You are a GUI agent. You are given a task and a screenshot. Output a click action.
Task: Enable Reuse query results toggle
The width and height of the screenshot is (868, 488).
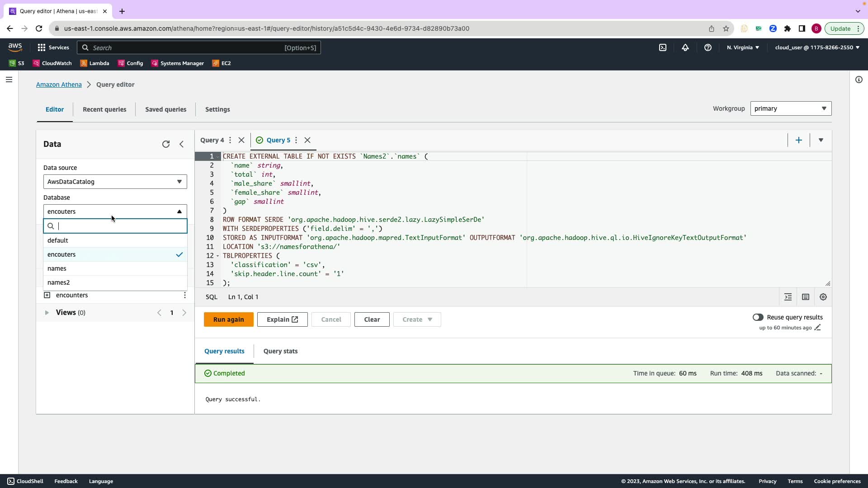758,317
